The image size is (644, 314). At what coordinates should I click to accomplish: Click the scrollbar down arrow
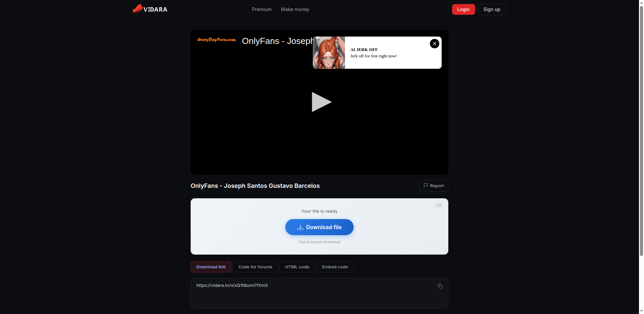pos(641,311)
